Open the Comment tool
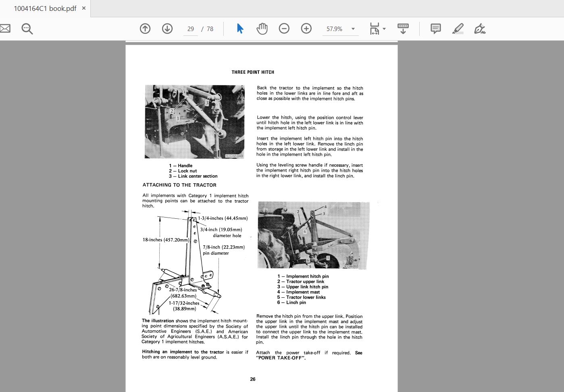 (435, 29)
